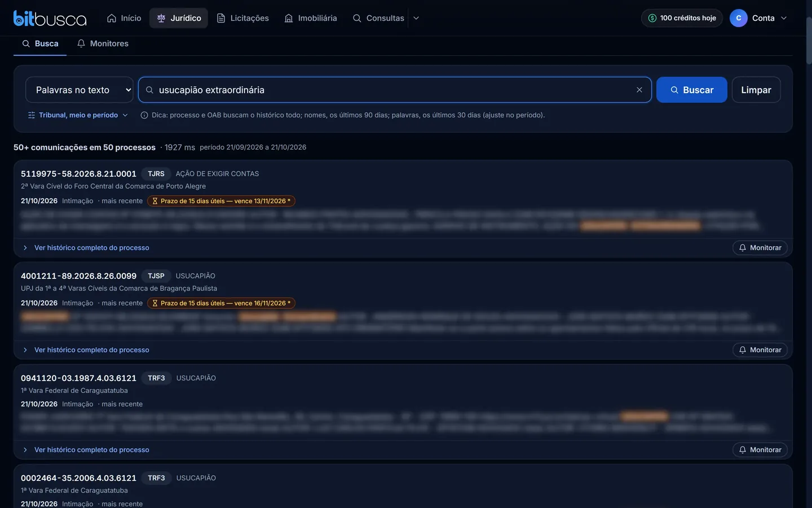Viewport: 812px width, 508px height.
Task: Click the TJRS tribunal badge
Action: point(156,174)
